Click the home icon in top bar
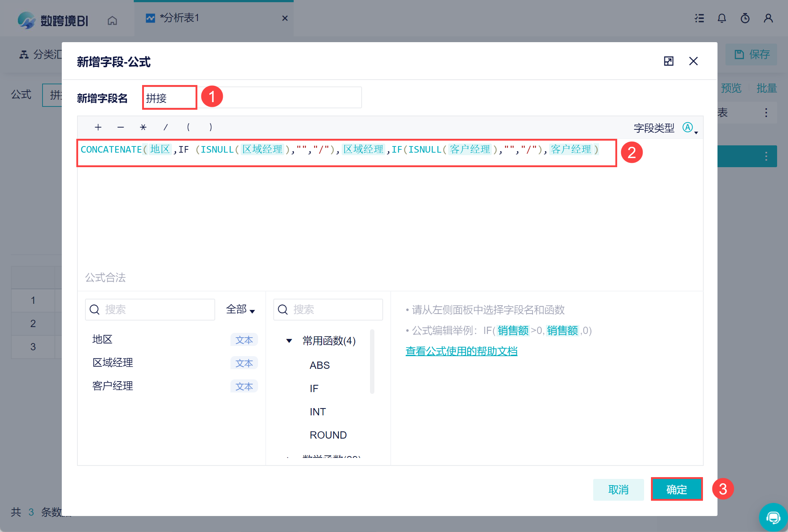788x532 pixels. [112, 20]
